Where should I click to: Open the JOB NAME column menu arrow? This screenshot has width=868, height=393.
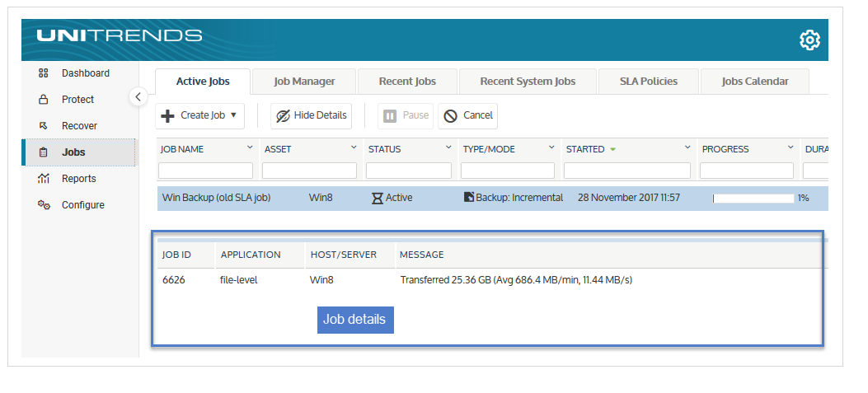[x=250, y=147]
